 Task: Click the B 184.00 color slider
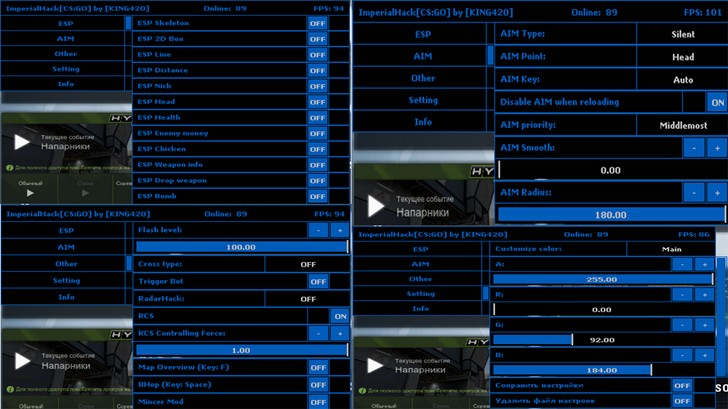coord(603,370)
